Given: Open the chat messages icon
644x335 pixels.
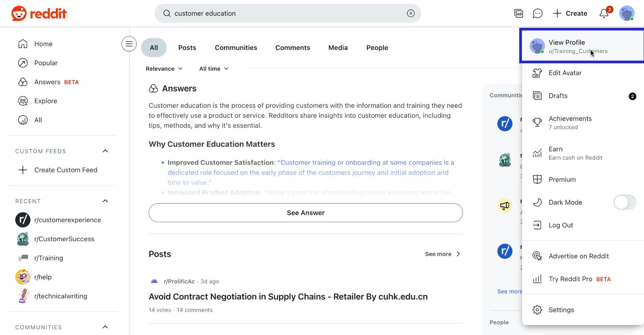Looking at the screenshot, I should tap(537, 13).
